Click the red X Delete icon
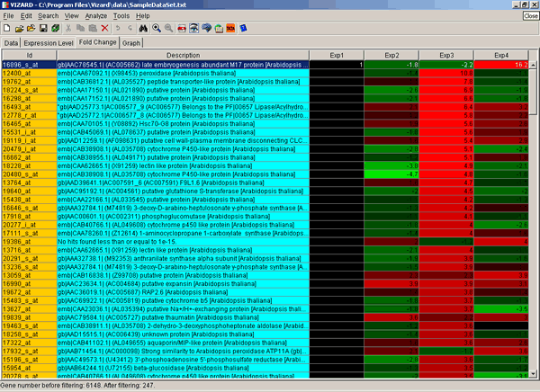Image resolution: width=540 pixels, height=392 pixels. tap(104, 28)
